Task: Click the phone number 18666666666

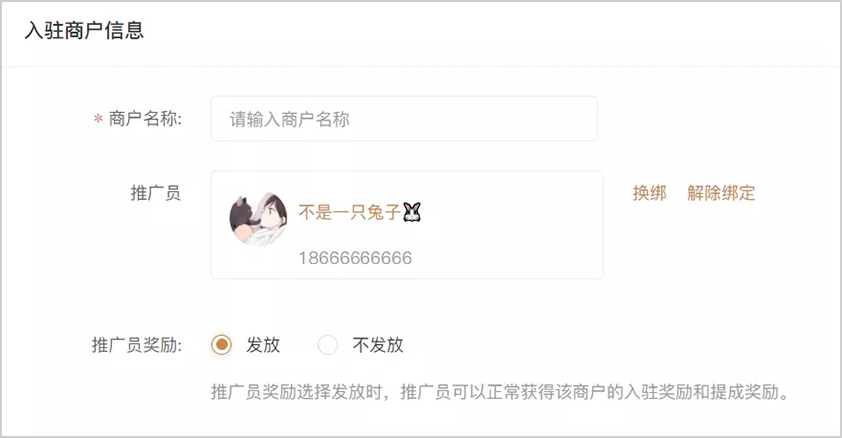Action: click(355, 258)
